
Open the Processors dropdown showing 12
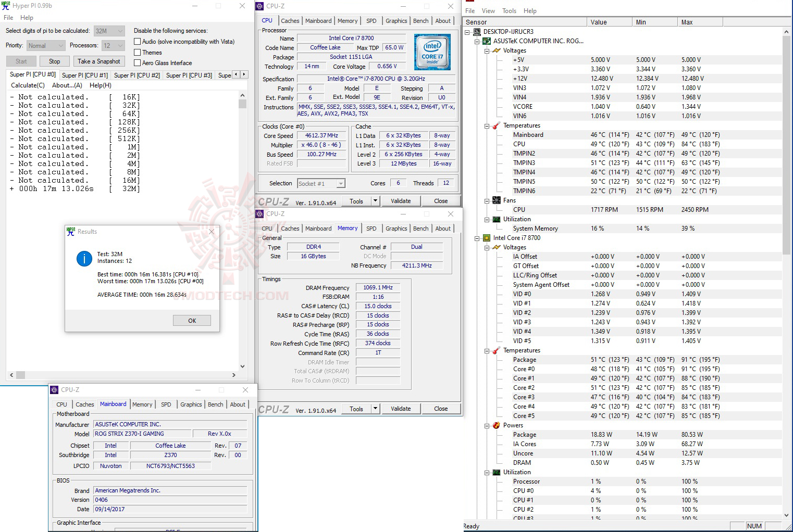113,45
